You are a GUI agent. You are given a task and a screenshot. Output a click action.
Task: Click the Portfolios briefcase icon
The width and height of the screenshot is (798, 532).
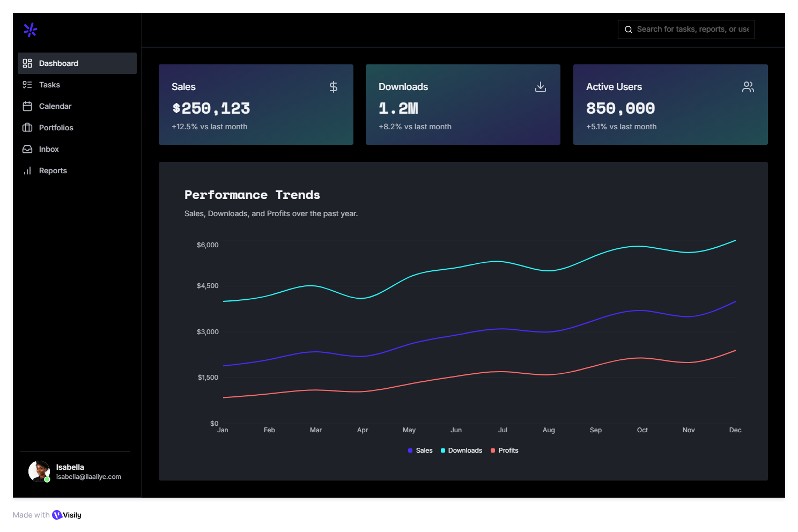coord(27,128)
